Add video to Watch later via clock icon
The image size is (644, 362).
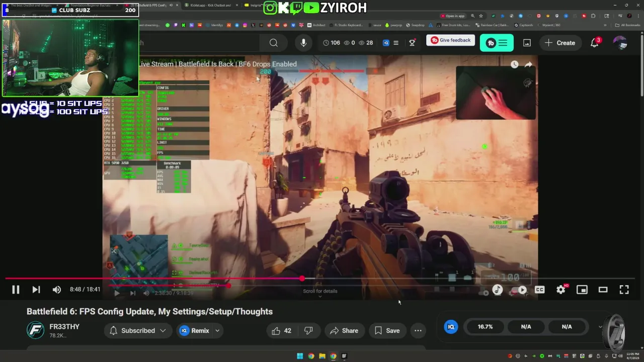[x=514, y=64]
